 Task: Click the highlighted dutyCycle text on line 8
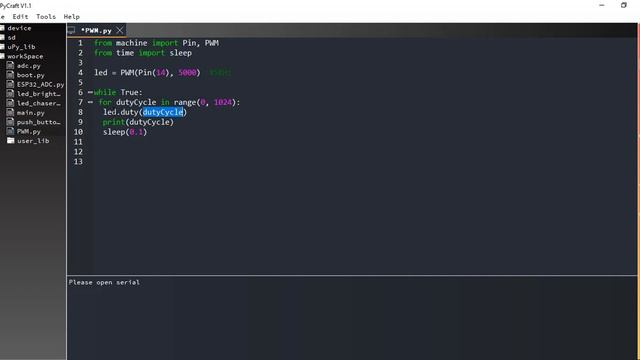[162, 112]
